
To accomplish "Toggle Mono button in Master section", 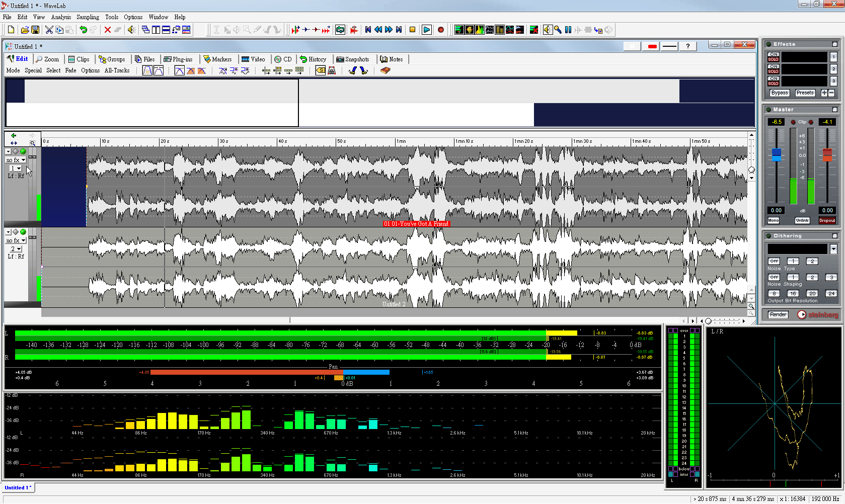I will pyautogui.click(x=773, y=220).
